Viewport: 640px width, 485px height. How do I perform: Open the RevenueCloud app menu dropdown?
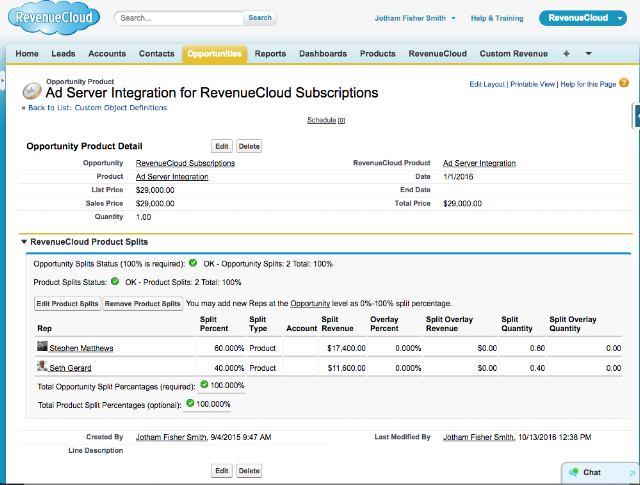click(x=620, y=18)
